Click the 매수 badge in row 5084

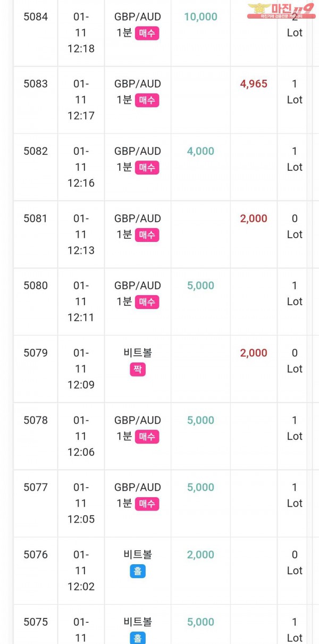(147, 33)
